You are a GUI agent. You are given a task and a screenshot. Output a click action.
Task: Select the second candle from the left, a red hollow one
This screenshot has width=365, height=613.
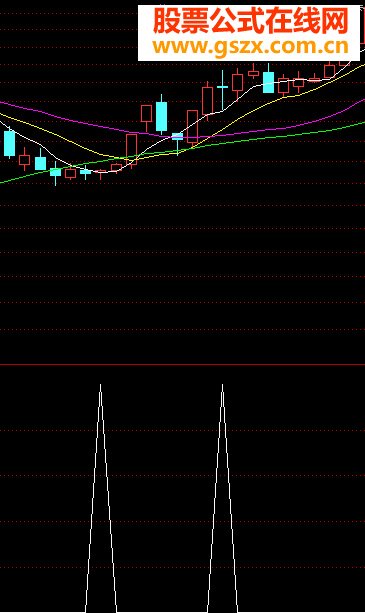pyautogui.click(x=24, y=160)
